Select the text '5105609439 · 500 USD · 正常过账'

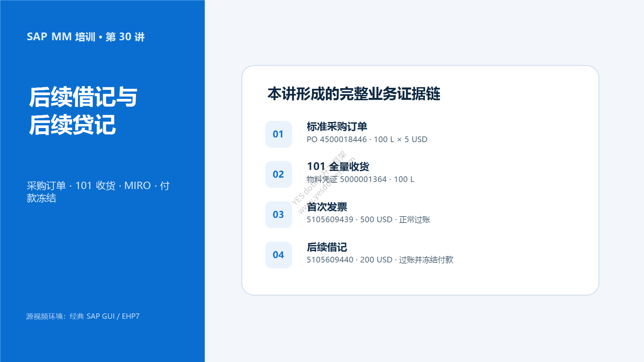pos(368,220)
